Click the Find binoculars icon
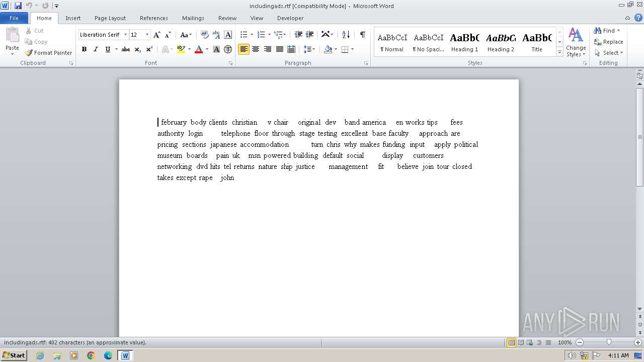The height and width of the screenshot is (362, 644). 598,31
